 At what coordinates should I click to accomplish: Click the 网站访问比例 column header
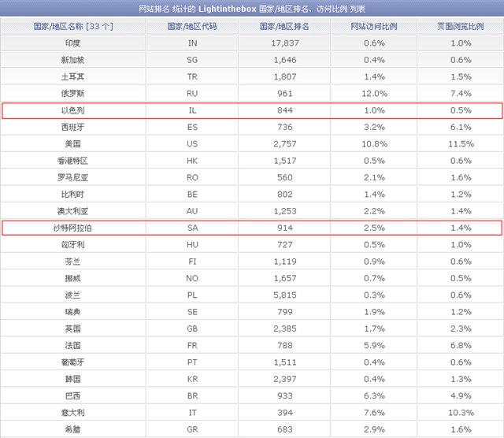click(374, 26)
